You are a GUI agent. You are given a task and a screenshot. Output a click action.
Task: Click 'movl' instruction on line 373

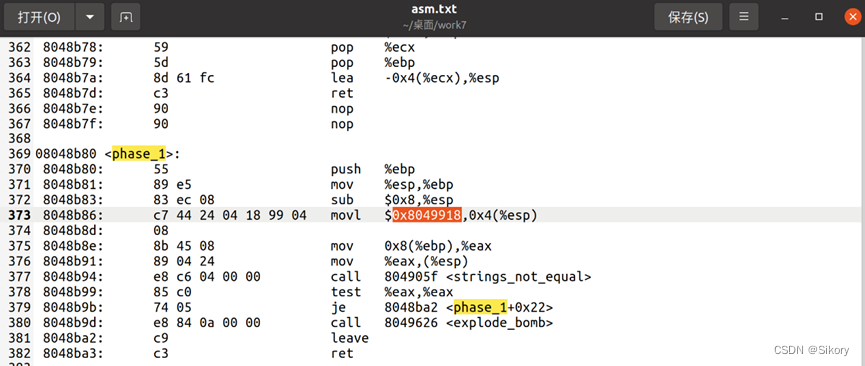(x=346, y=215)
